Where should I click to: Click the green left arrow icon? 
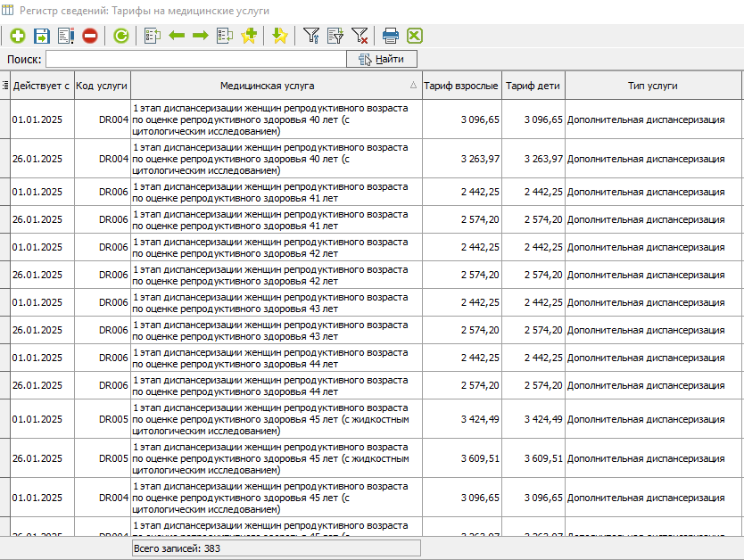point(177,36)
